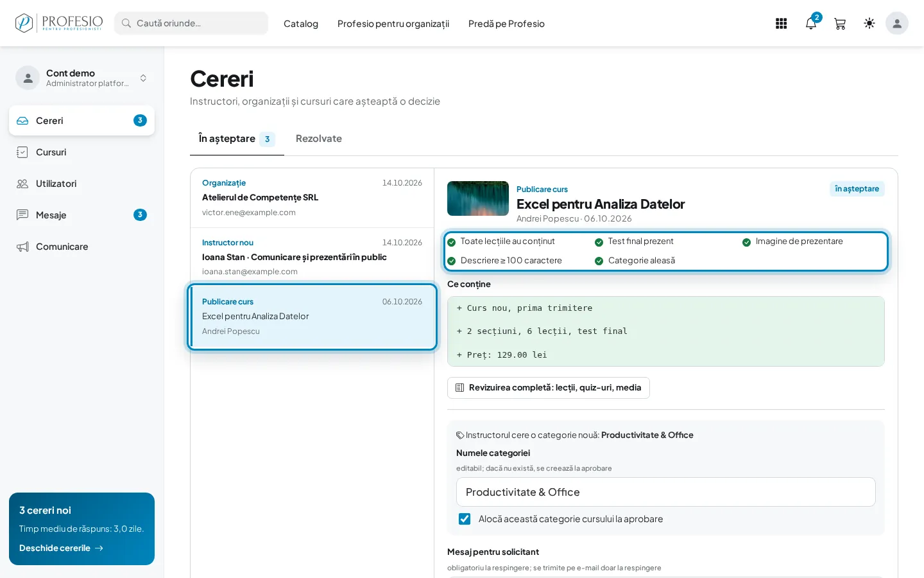Uncheck Alocă această categorie cursului la aprobare
924x578 pixels.
tap(465, 519)
